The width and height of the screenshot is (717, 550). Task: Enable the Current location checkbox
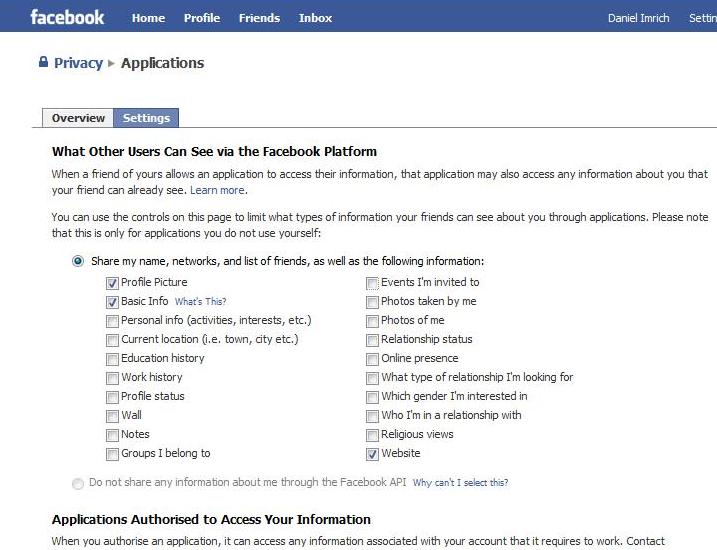click(x=112, y=340)
